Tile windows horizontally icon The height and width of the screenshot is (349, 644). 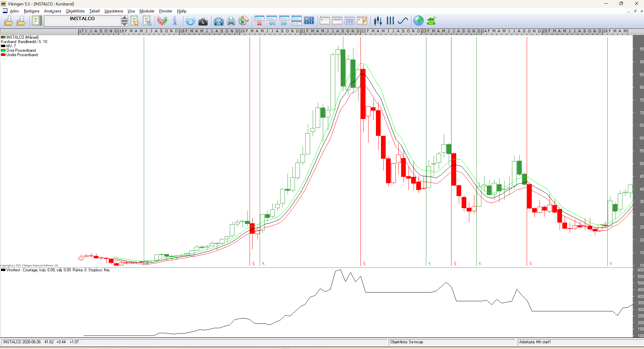(x=297, y=21)
